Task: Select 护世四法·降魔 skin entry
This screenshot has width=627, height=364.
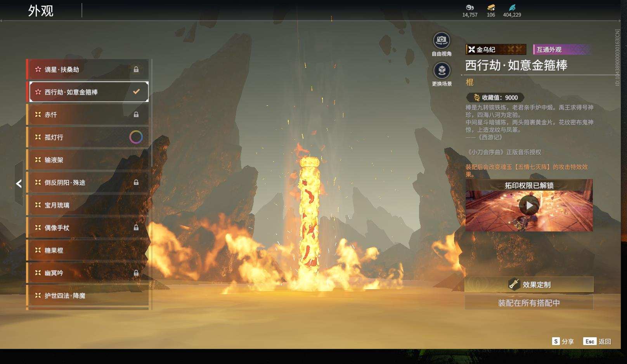Action: click(88, 295)
